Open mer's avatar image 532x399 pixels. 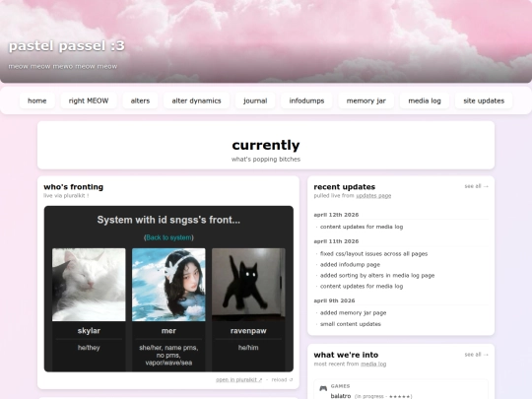168,285
